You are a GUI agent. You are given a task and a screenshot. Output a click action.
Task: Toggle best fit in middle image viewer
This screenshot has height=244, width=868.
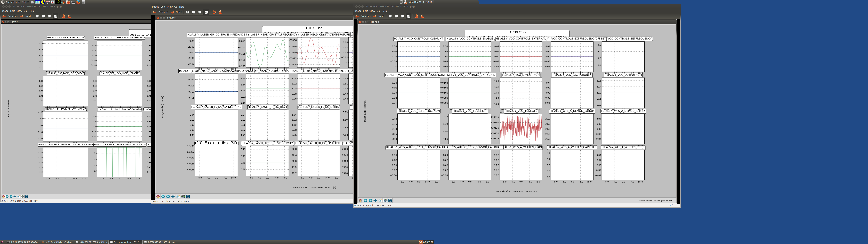206,12
